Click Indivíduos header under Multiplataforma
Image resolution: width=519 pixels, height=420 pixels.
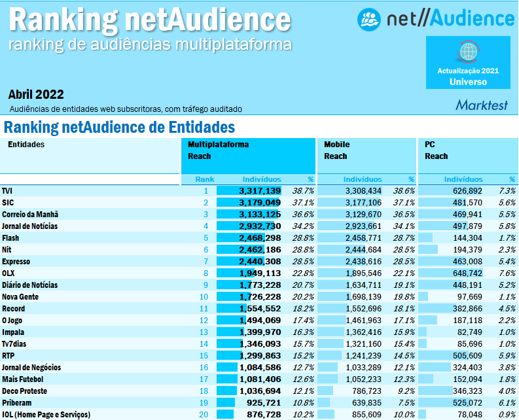pyautogui.click(x=262, y=179)
